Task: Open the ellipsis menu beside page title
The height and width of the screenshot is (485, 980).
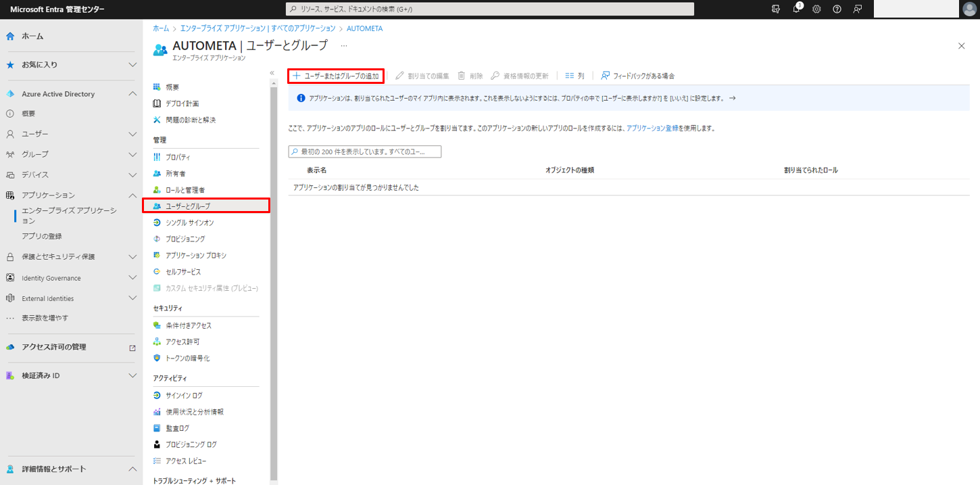Action: pos(343,46)
